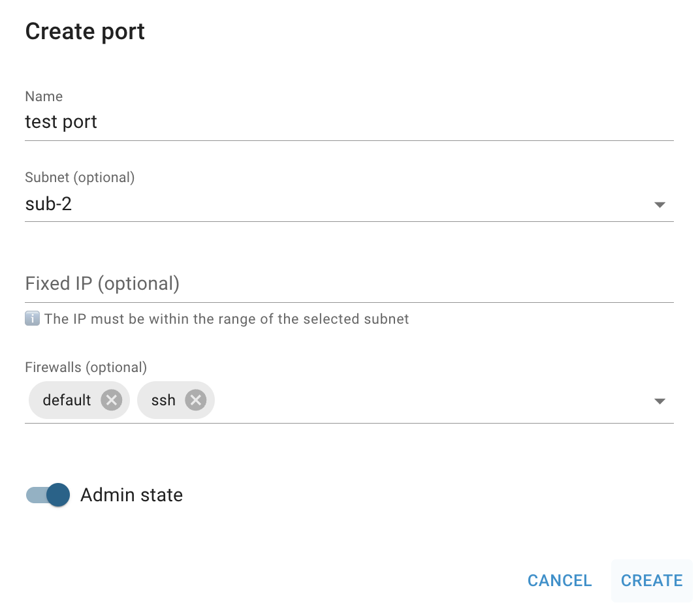The height and width of the screenshot is (607, 700).
Task: Click the IP range hint text
Action: point(227,319)
